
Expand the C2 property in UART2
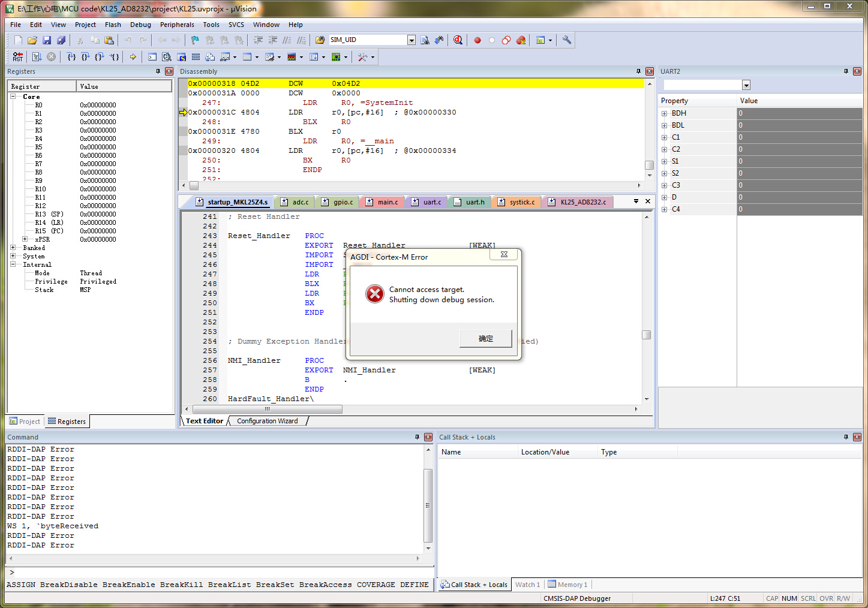pos(664,149)
